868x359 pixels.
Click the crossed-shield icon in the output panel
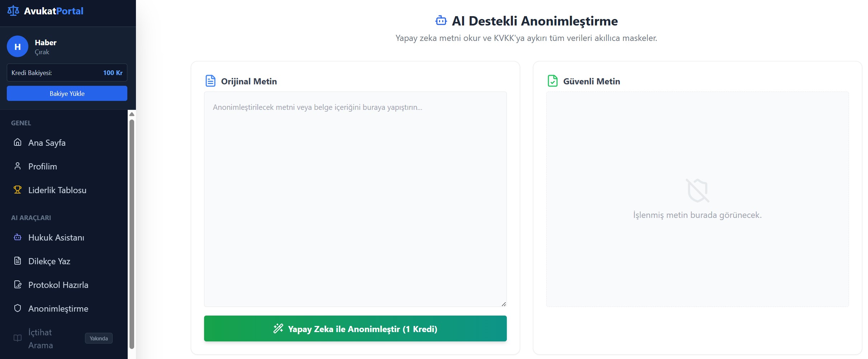pyautogui.click(x=697, y=190)
